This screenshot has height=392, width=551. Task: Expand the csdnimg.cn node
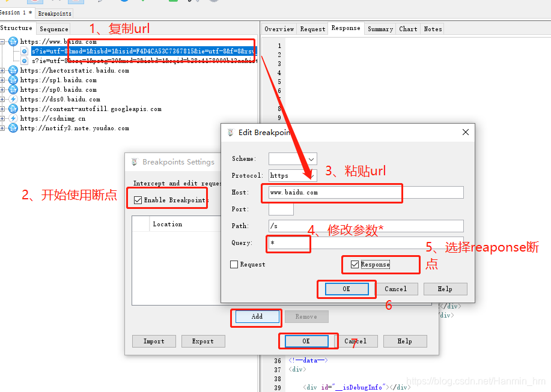[x=2, y=119]
